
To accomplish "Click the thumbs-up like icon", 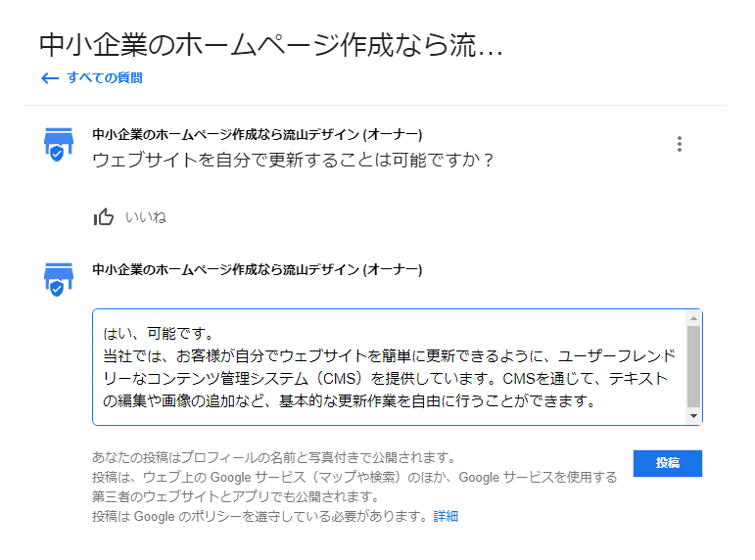I will point(103,216).
